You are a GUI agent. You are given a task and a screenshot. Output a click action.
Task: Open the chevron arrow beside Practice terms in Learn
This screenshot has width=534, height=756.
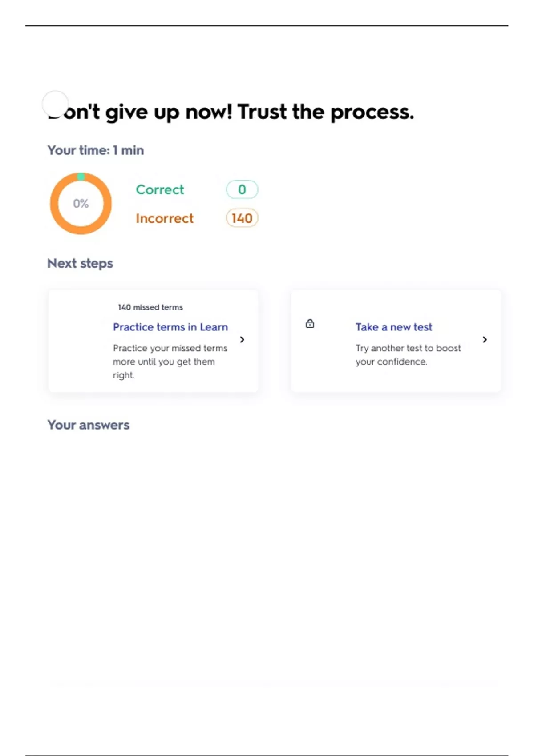pyautogui.click(x=242, y=340)
